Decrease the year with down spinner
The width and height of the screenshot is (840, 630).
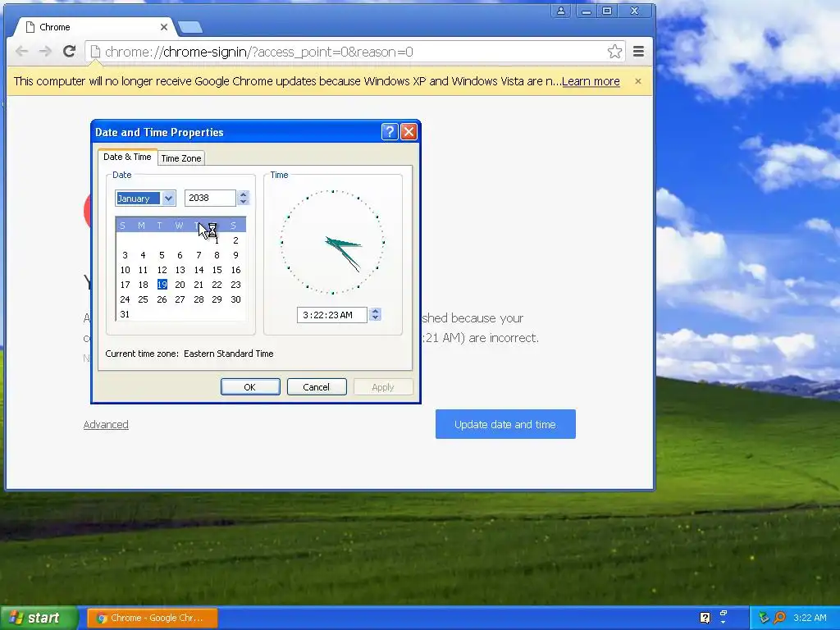(x=244, y=202)
